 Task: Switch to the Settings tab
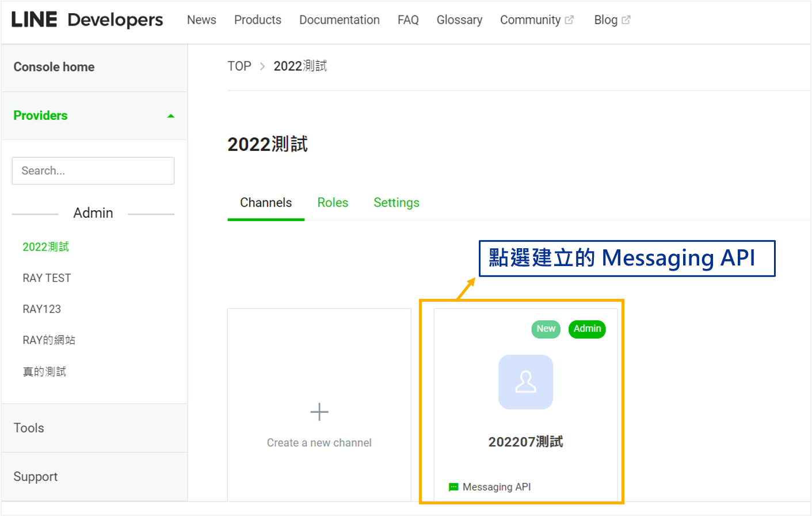(x=396, y=202)
